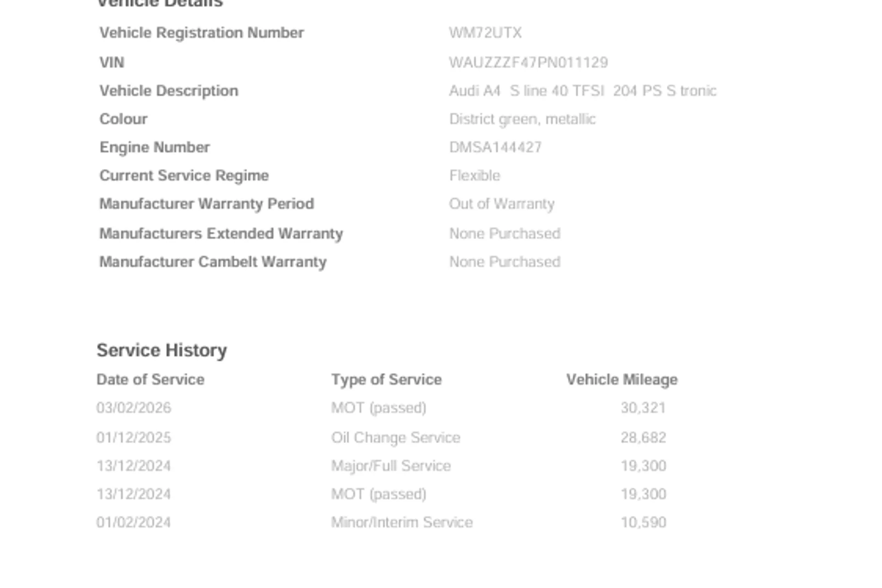Click the District green, metallic colour value
The width and height of the screenshot is (882, 588).
click(522, 119)
